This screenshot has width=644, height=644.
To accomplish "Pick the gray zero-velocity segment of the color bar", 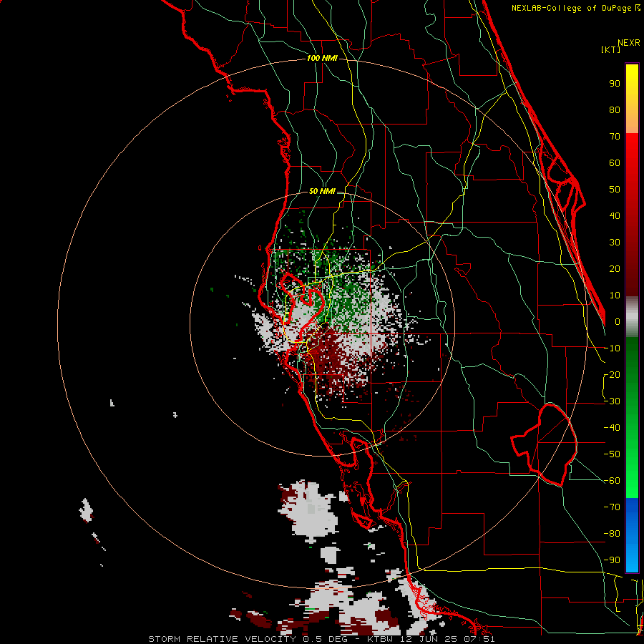I will [632, 317].
